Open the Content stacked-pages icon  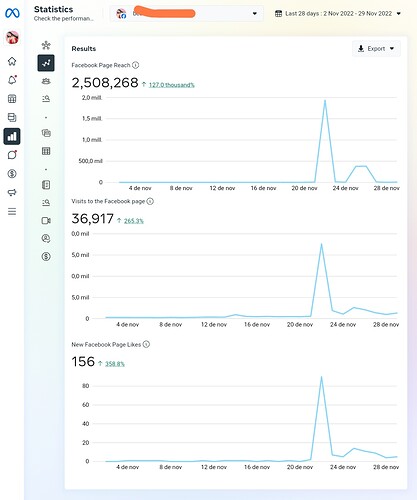point(12,117)
